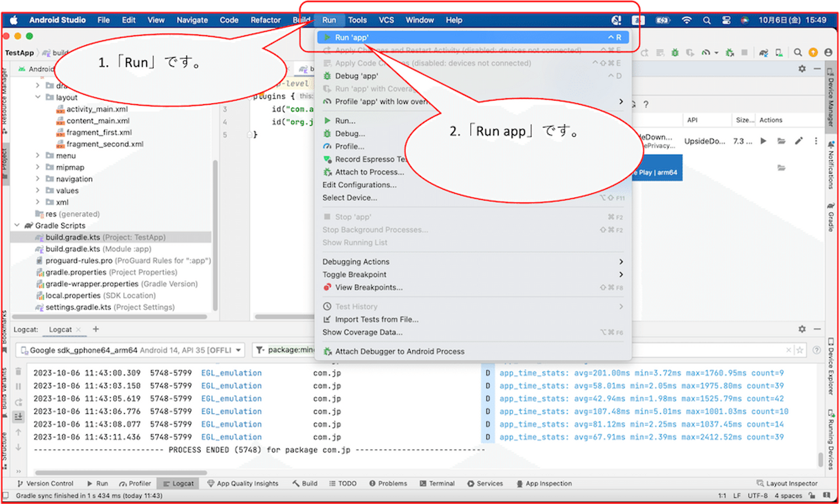Click the Logcat down arrow icon

click(18, 447)
